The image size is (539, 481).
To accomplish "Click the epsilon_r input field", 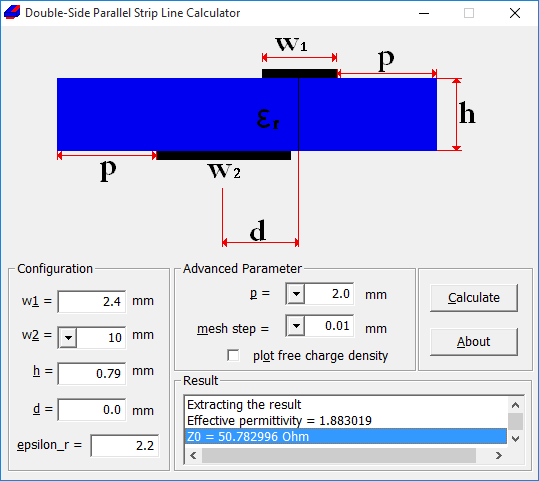I will click(125, 446).
